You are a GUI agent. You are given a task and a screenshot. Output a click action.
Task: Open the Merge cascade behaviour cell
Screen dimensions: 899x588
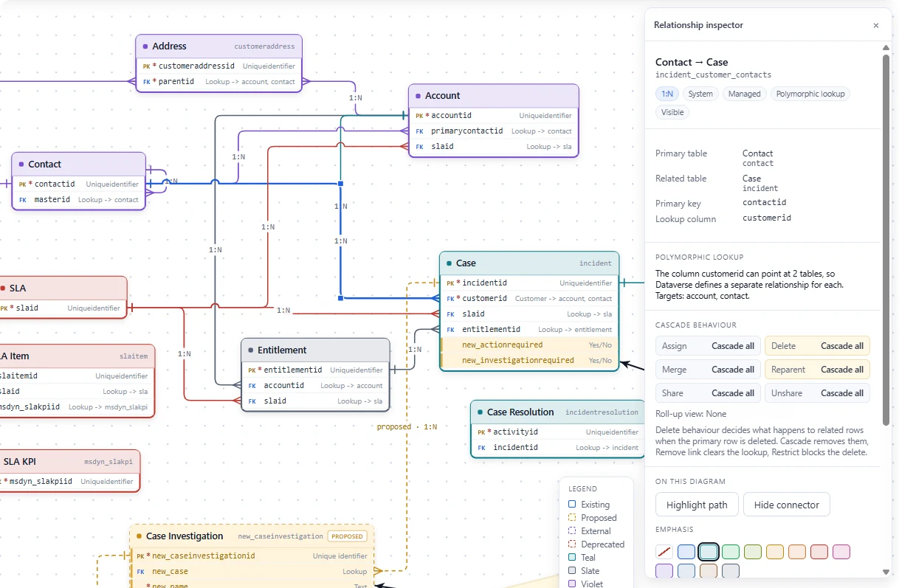click(708, 370)
